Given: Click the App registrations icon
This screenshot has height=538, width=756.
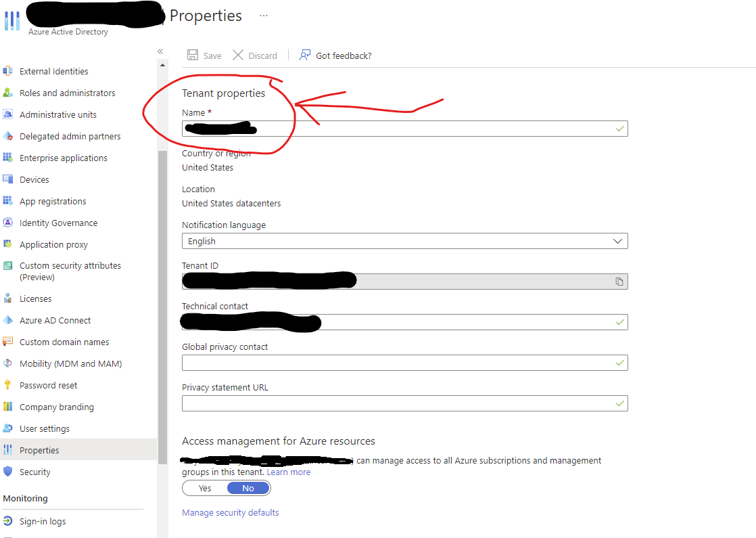Looking at the screenshot, I should (7, 201).
